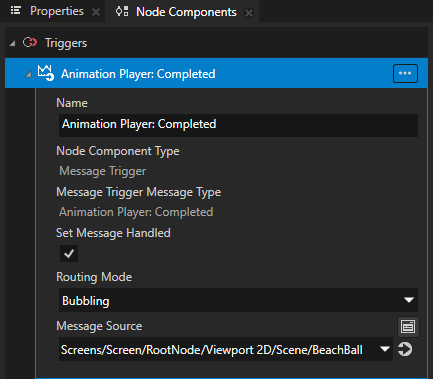
Task: Collapse the Animation Player: Completed trigger
Action: (x=29, y=75)
